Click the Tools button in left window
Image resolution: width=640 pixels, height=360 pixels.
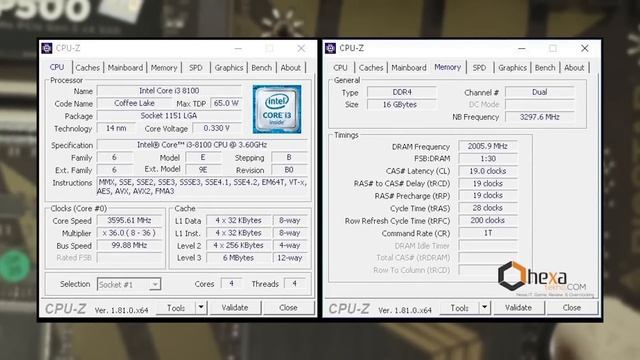[x=176, y=308]
